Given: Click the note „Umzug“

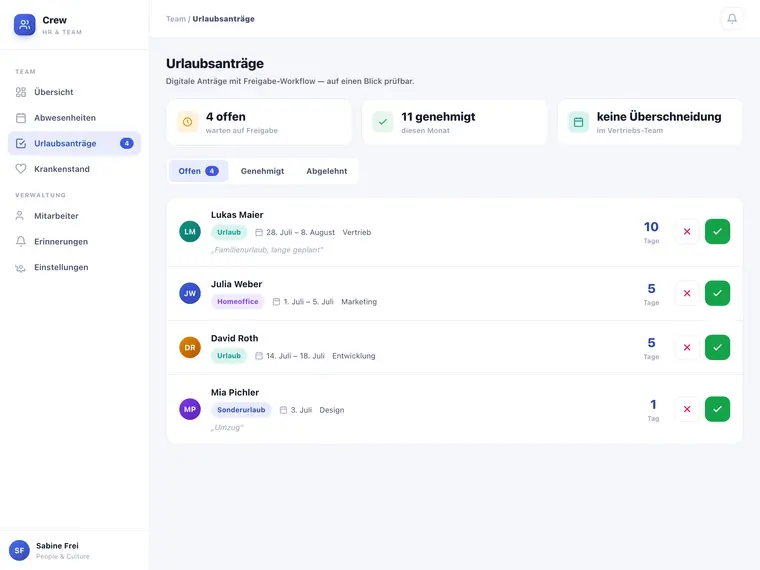Looking at the screenshot, I should pyautogui.click(x=227, y=428).
